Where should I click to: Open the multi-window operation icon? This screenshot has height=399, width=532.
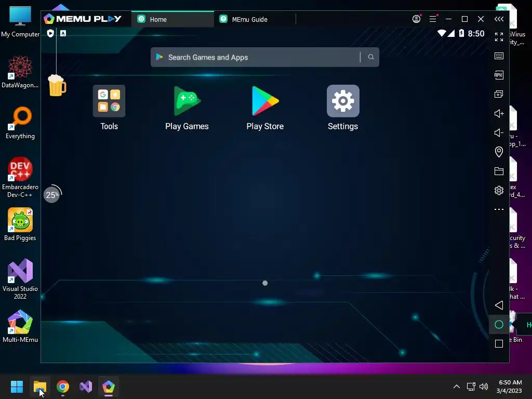pyautogui.click(x=499, y=95)
